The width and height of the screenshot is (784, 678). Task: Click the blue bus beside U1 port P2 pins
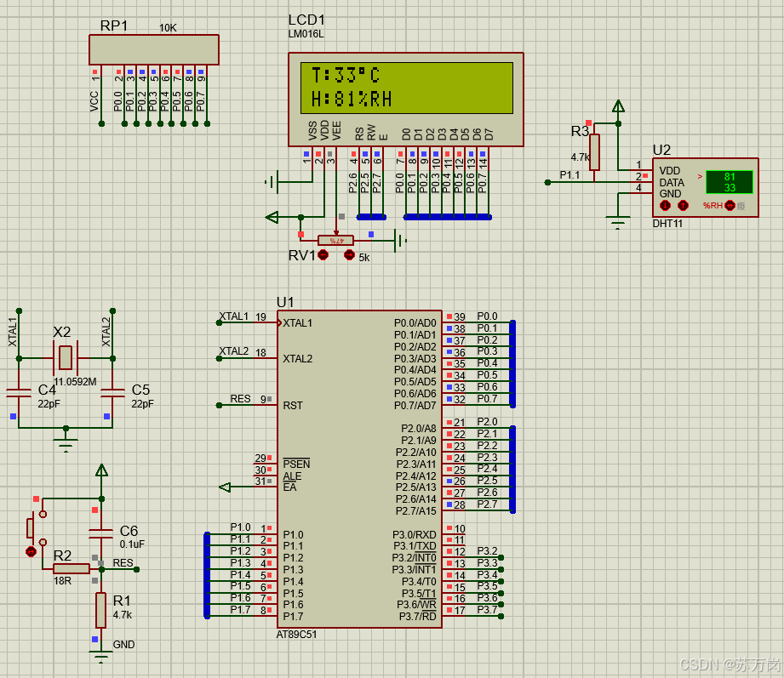[512, 469]
